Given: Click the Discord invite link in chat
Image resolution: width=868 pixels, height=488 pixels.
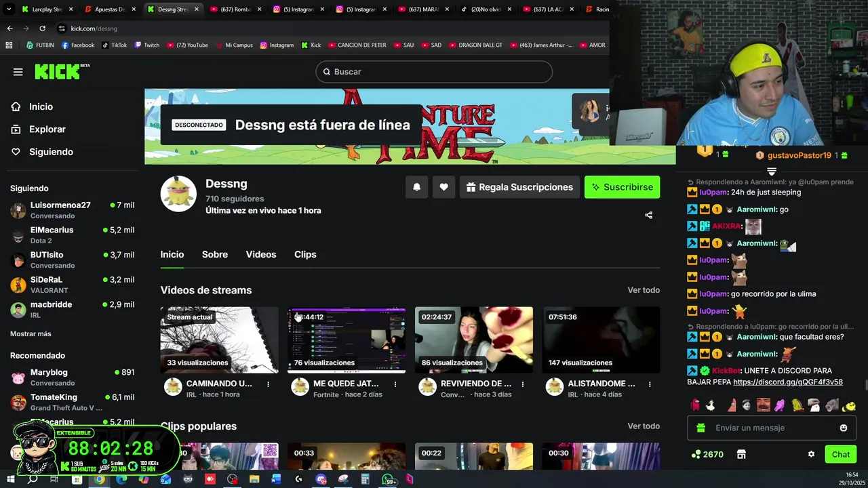Looking at the screenshot, I should 788,382.
